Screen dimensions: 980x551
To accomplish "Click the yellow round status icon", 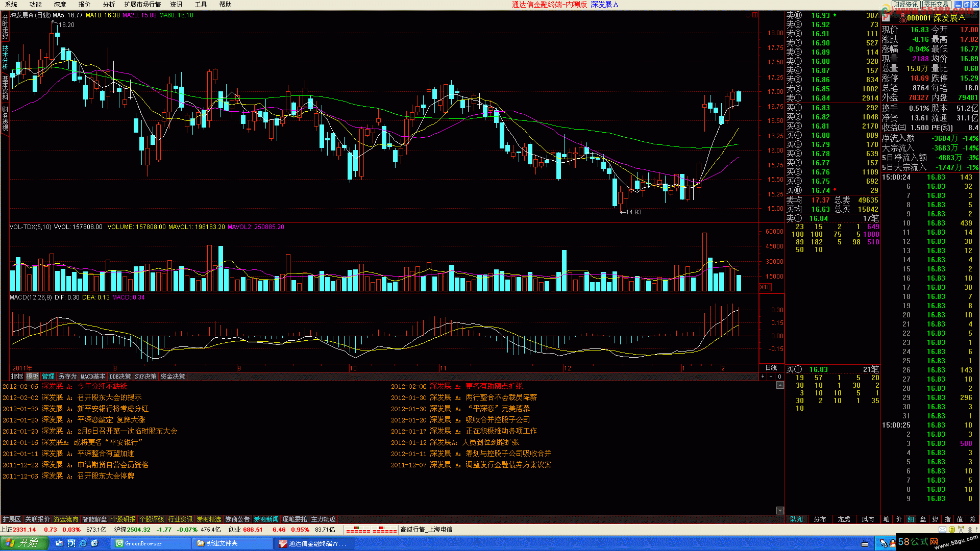I will pyautogui.click(x=952, y=530).
